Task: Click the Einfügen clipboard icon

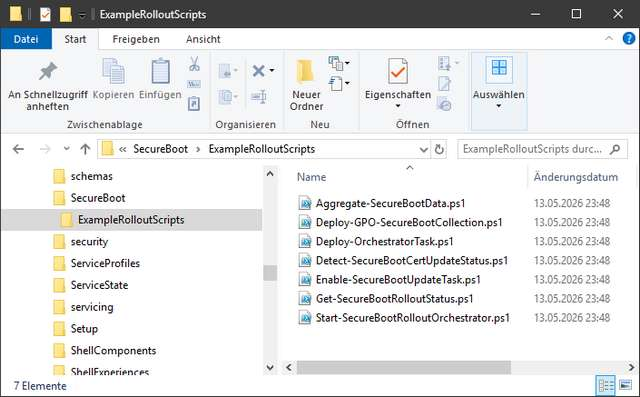Action: 160,71
